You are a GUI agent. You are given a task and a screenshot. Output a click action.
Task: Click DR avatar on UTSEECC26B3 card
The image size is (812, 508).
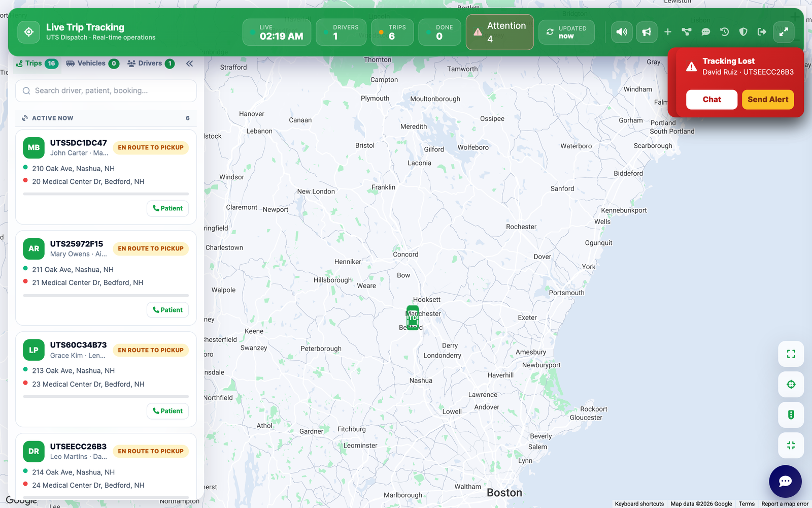33,451
